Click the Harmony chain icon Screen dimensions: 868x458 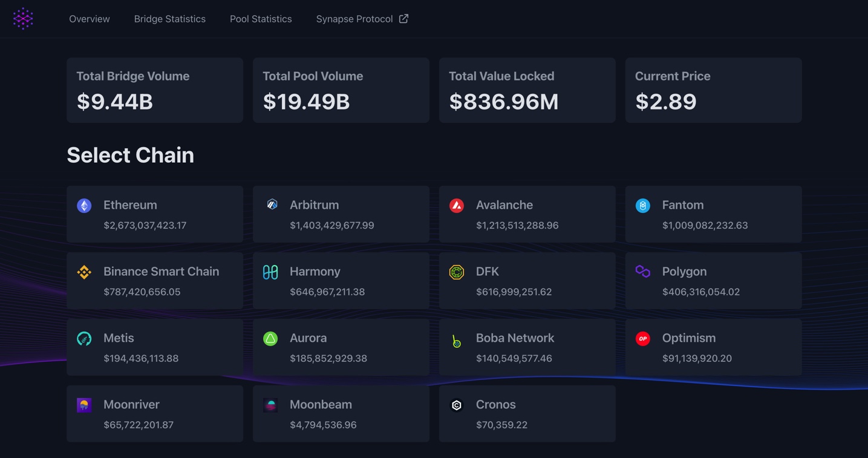[270, 272]
